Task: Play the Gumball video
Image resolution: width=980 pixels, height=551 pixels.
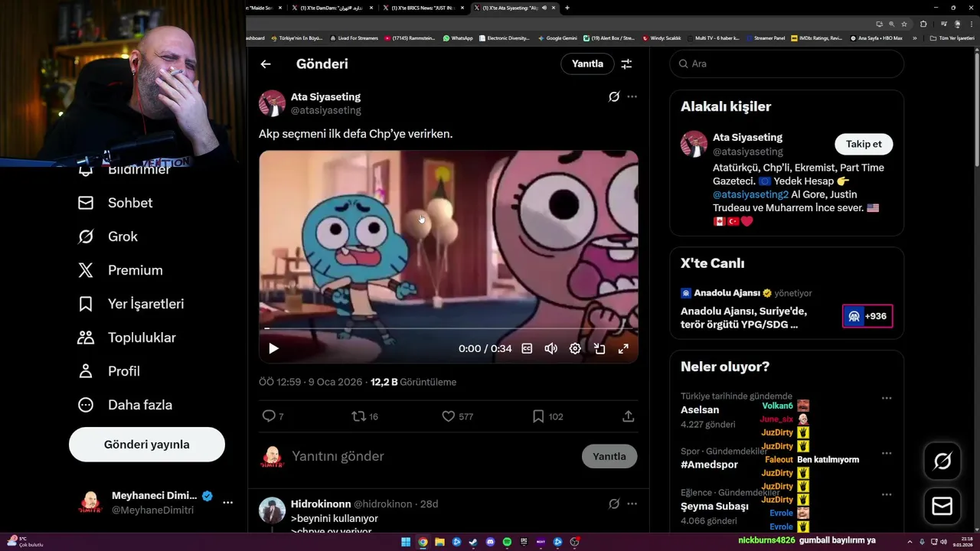Action: tap(273, 349)
